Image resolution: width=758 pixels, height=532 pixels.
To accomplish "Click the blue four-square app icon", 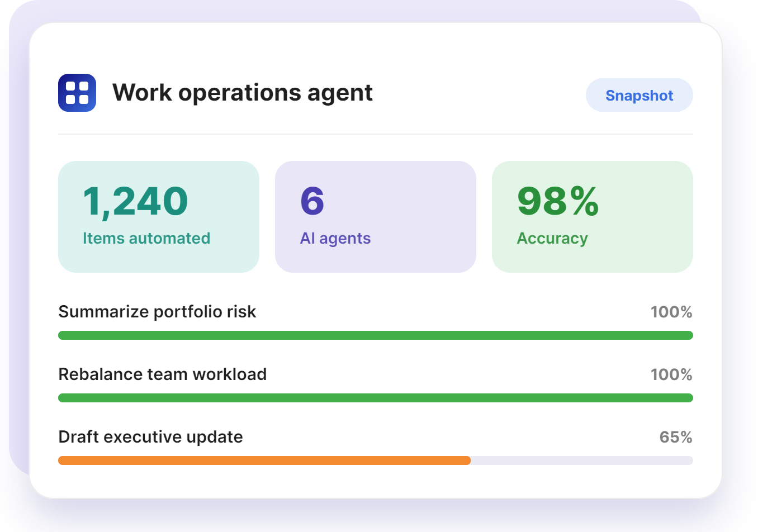I will point(77,93).
